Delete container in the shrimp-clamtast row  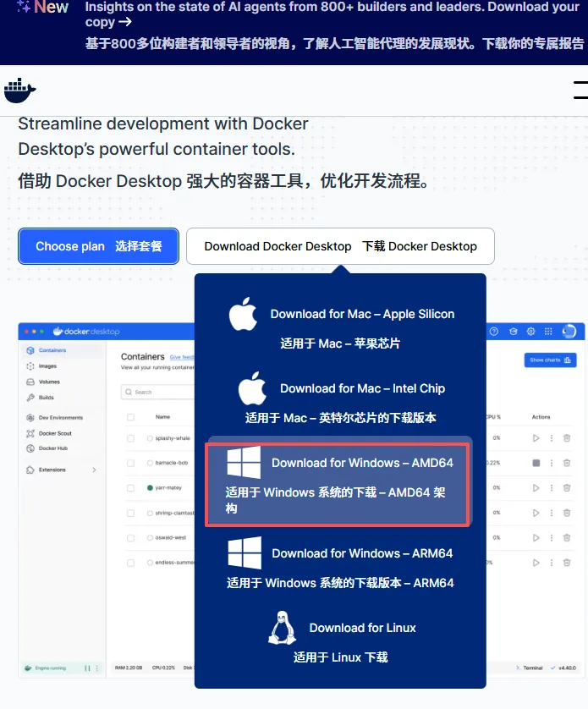567,513
